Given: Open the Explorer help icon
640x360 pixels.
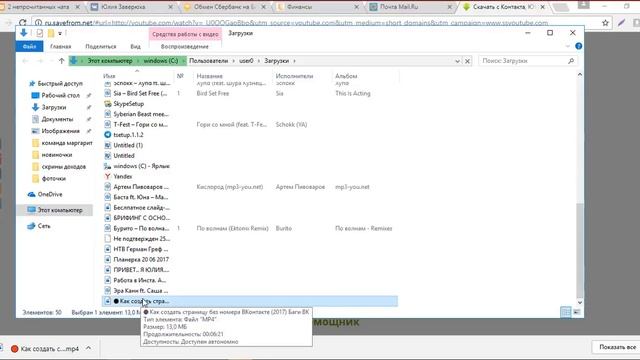Looking at the screenshot, I should pyautogui.click(x=578, y=46).
